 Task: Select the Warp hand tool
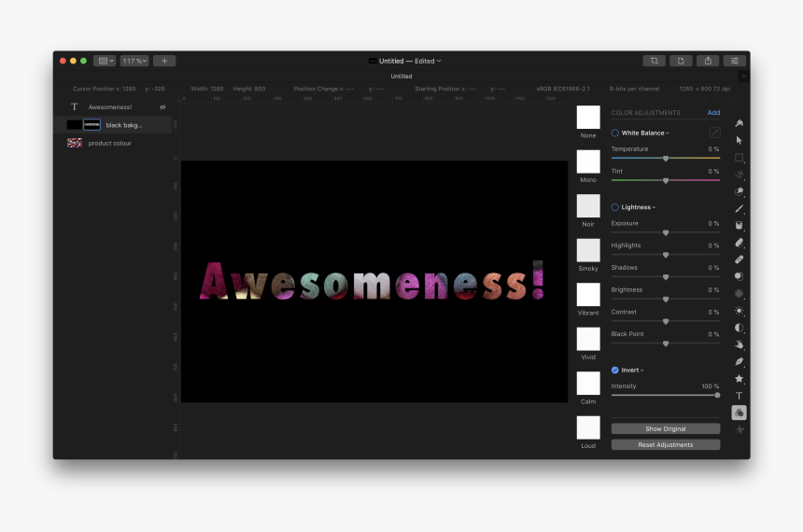point(739,344)
